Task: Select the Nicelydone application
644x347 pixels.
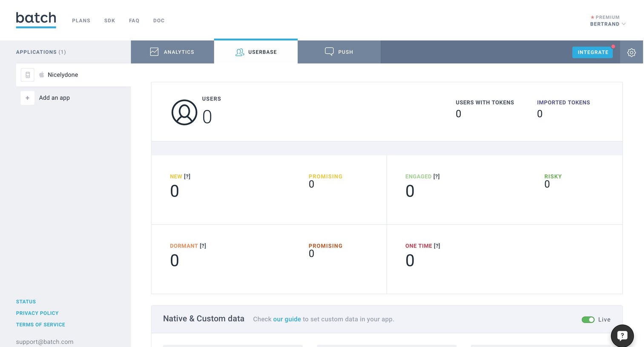Action: (73, 75)
